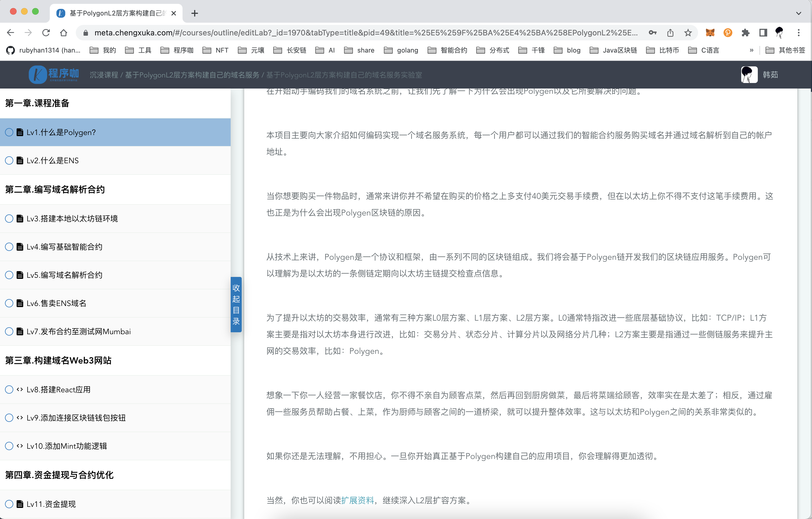
Task: Toggle browser side panel icon
Action: pos(763,33)
